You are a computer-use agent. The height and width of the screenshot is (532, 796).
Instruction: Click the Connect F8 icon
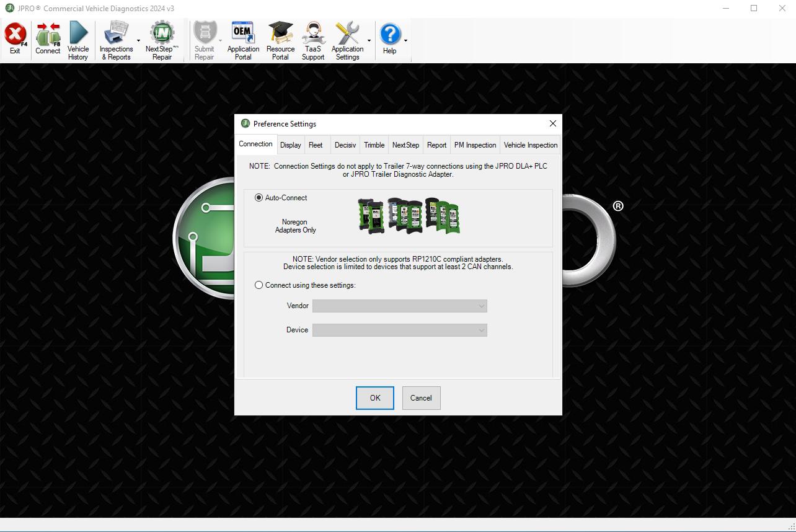(47, 39)
